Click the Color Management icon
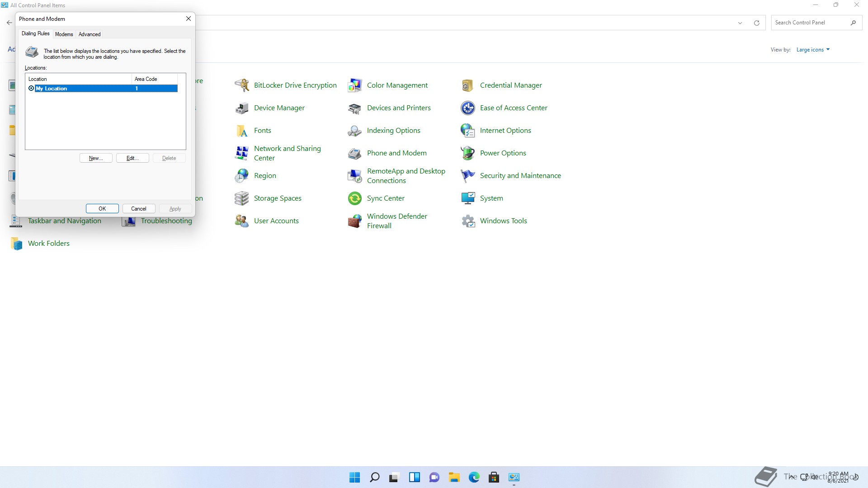868x488 pixels. pyautogui.click(x=355, y=85)
